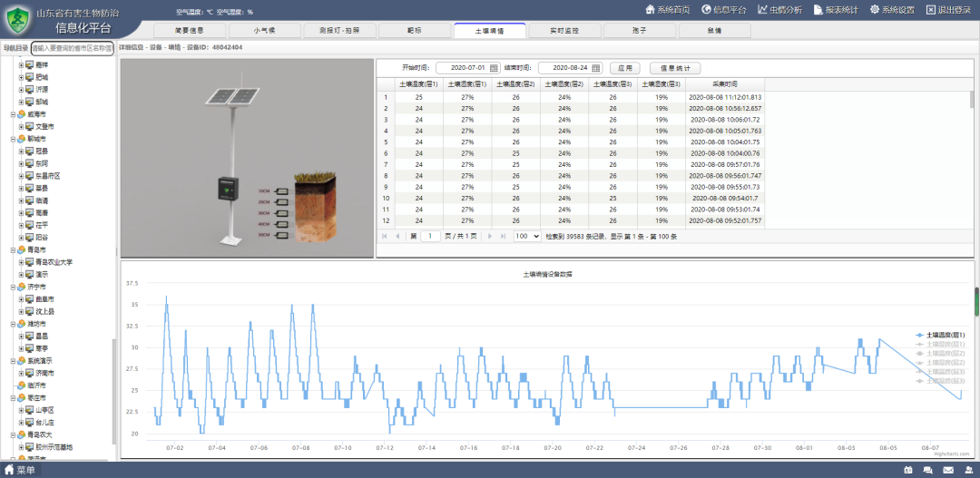Open 系统设置 gear icon
This screenshot has height=478, width=980.
click(875, 9)
